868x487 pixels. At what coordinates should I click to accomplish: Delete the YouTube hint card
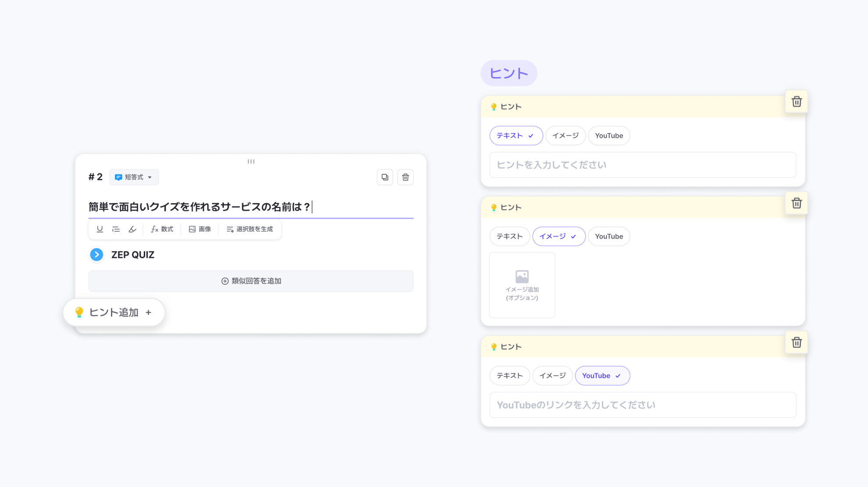pyautogui.click(x=797, y=342)
